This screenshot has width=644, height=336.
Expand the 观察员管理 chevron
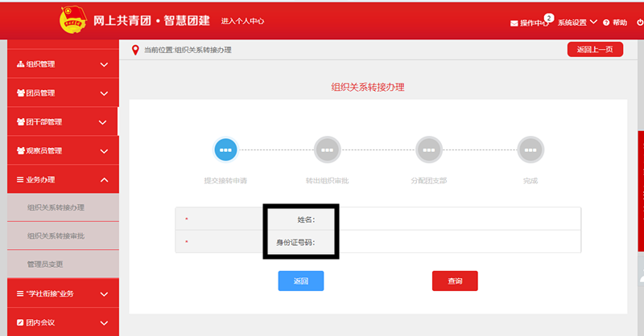tap(105, 151)
